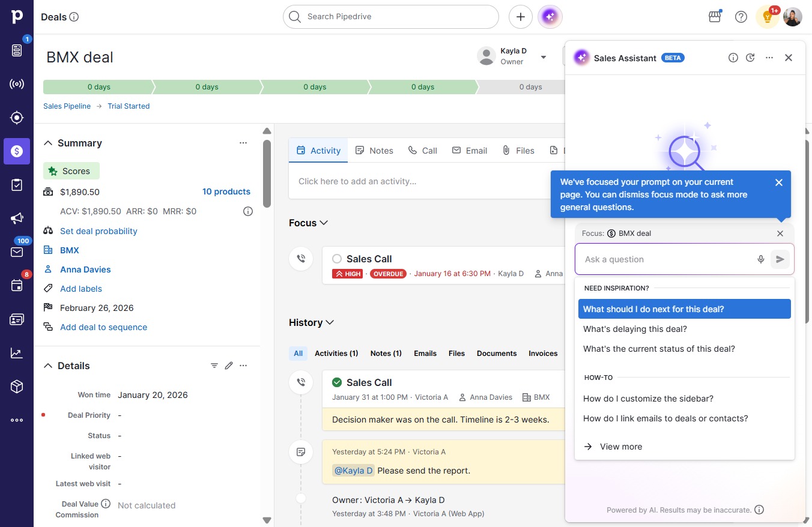Open the target crosshair sidebar icon
The height and width of the screenshot is (527, 812).
pyautogui.click(x=17, y=118)
